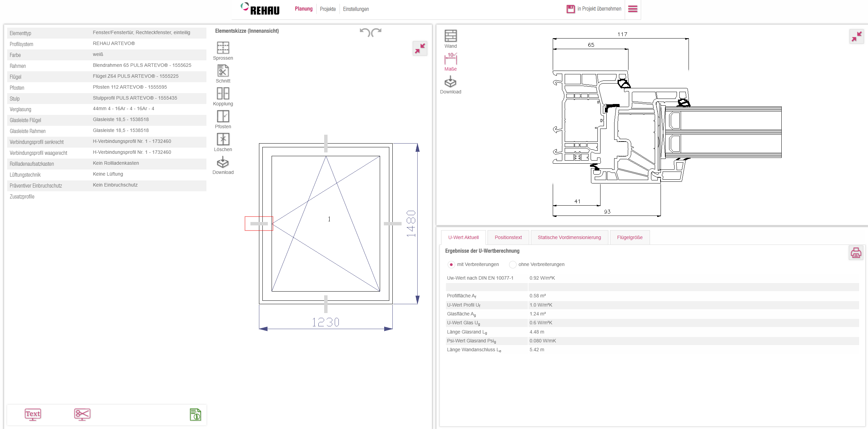This screenshot has width=868, height=429.
Task: Click the 1230 width dimension
Action: 326,322
